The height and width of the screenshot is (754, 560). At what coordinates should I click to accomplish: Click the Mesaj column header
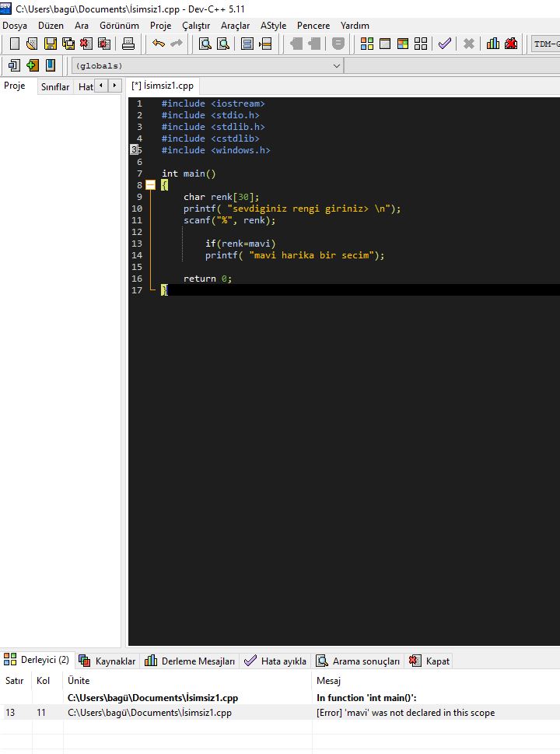(329, 680)
